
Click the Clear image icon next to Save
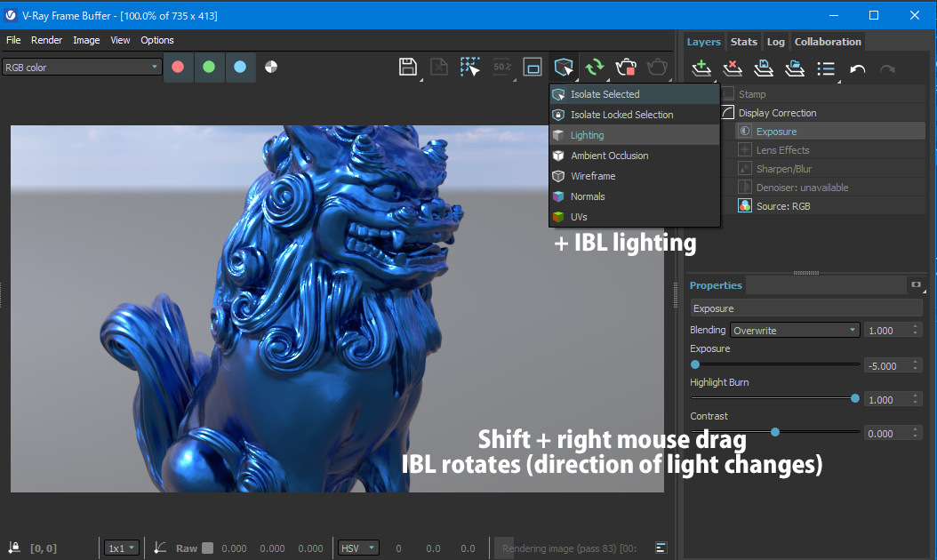pyautogui.click(x=439, y=67)
